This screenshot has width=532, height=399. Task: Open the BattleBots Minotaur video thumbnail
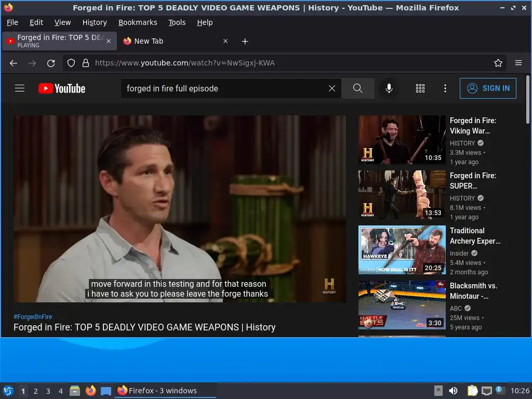pos(402,304)
